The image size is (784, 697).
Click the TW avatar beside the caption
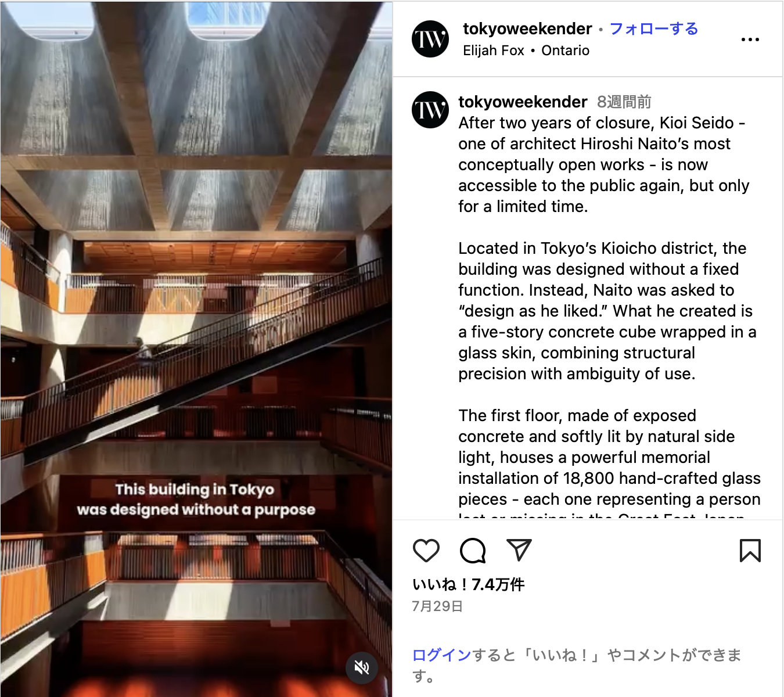430,110
